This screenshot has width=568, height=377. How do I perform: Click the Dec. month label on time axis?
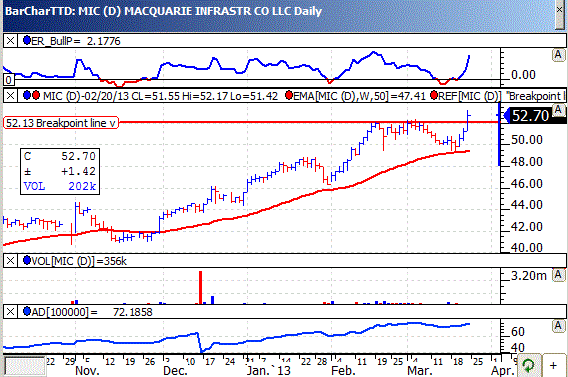(175, 370)
